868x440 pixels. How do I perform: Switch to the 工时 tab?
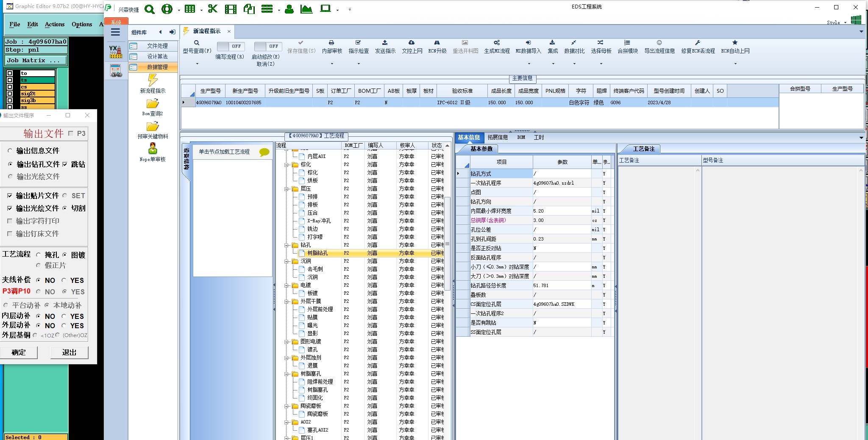point(539,138)
